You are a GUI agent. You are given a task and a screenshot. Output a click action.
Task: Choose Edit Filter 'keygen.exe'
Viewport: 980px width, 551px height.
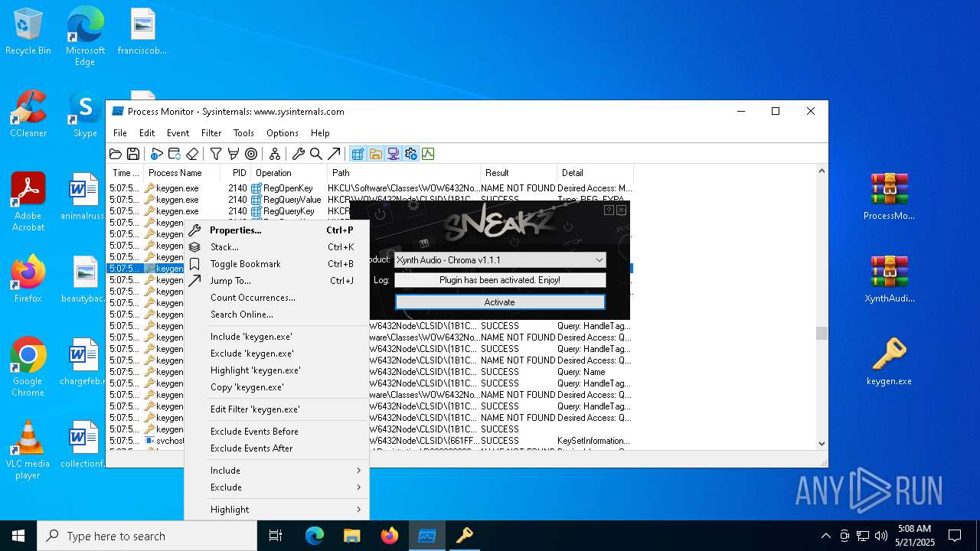pos(276,409)
